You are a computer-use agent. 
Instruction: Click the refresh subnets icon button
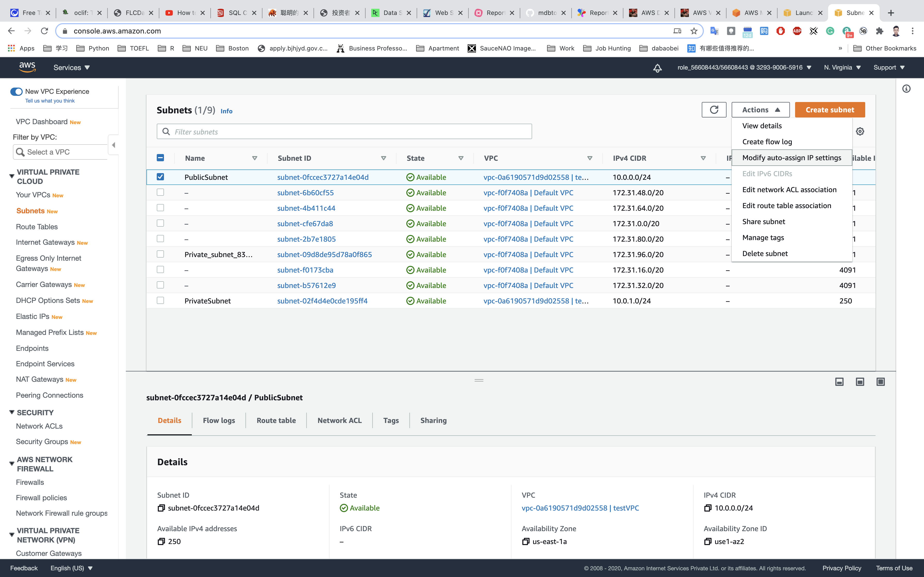tap(714, 110)
